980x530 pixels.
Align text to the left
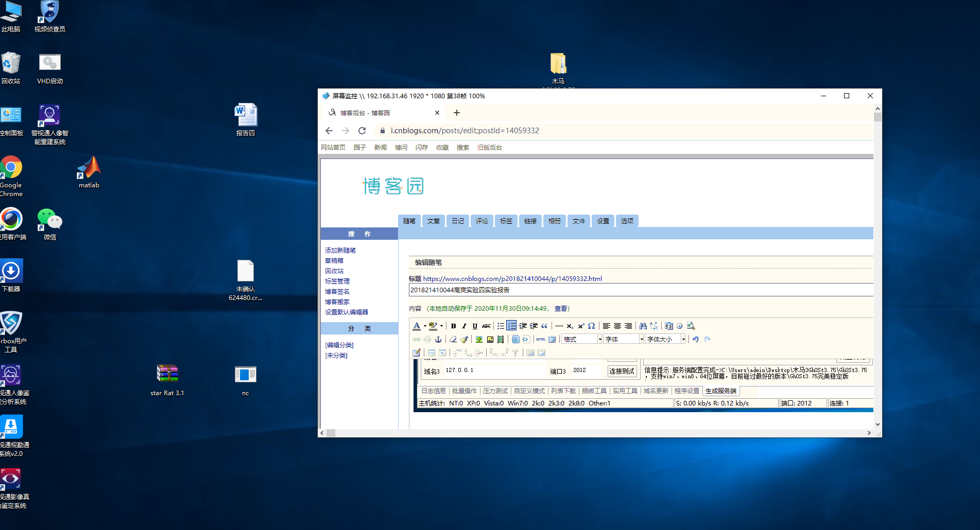607,326
